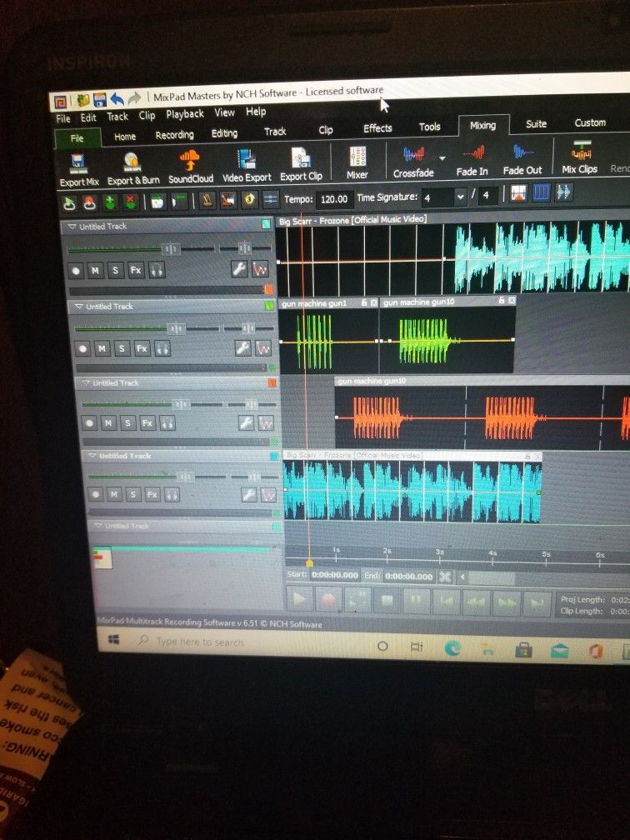Viewport: 630px width, 840px height.
Task: Arm recording on the green track
Action: point(82,349)
